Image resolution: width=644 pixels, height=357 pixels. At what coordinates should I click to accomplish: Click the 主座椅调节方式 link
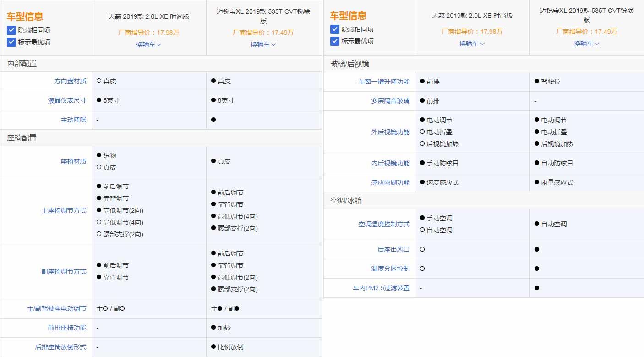(x=64, y=210)
